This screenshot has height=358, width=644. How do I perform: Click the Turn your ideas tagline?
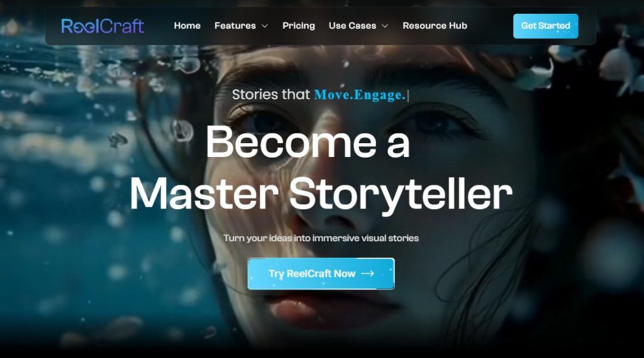(x=321, y=238)
